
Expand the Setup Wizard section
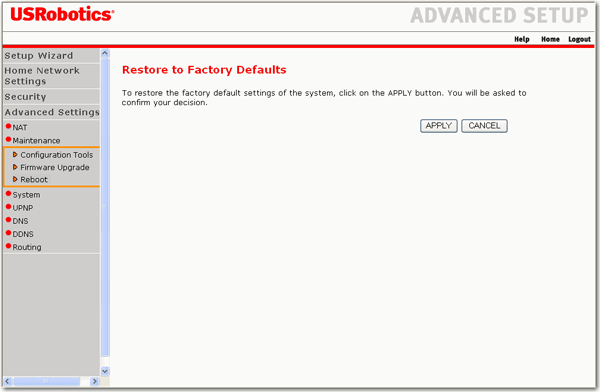[x=39, y=56]
